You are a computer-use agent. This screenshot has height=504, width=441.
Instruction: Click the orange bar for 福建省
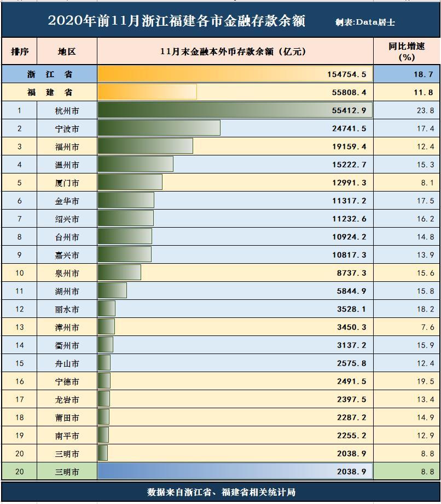tap(147, 92)
